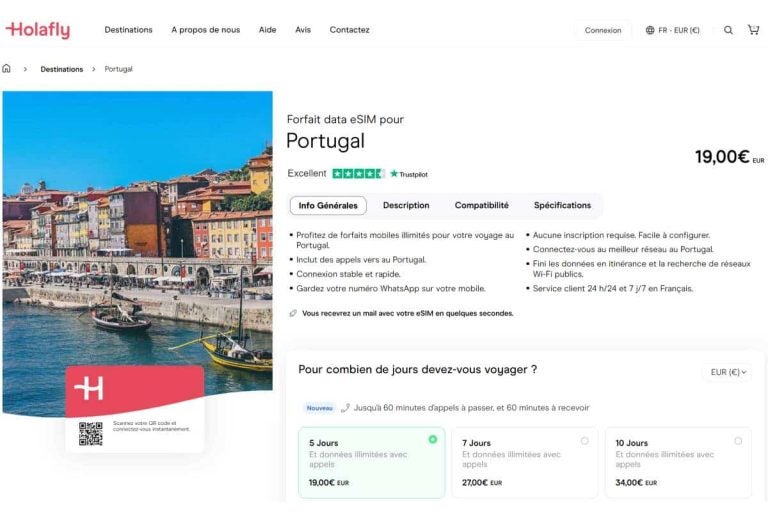Open the EUR (€) currency dropdown

tap(728, 372)
